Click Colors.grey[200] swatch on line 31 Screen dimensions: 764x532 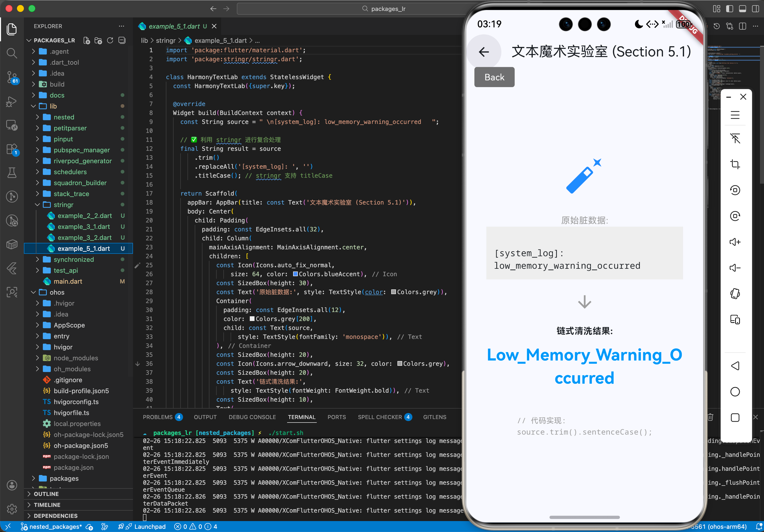click(252, 319)
